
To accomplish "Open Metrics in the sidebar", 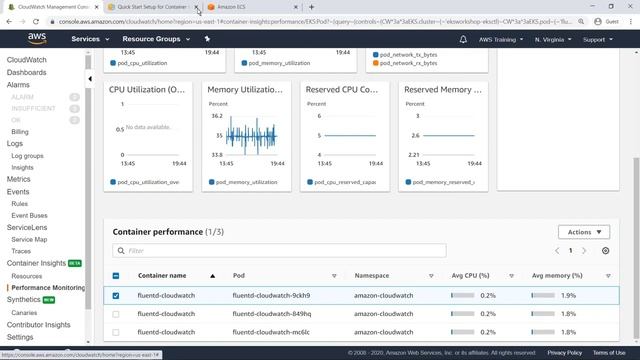I will tap(18, 179).
